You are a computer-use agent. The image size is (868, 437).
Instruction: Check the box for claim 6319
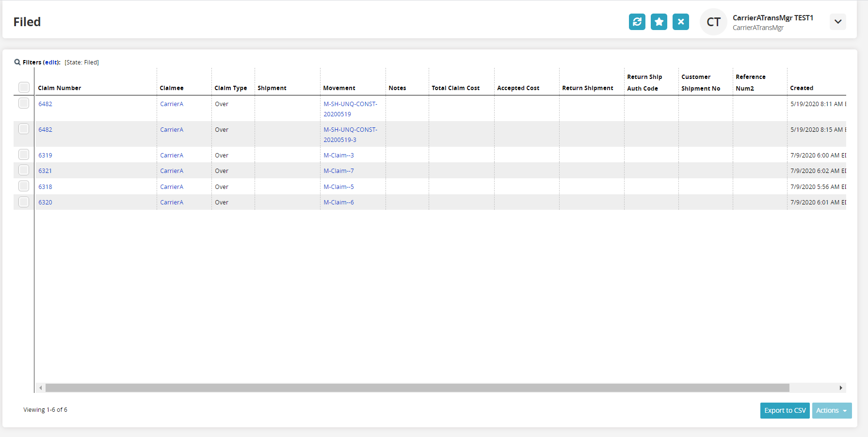(24, 155)
